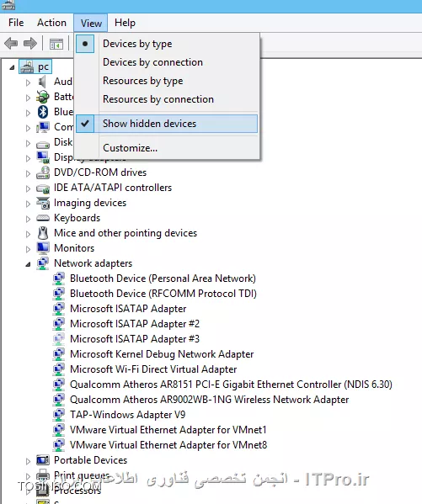Image resolution: width=422 pixels, height=504 pixels.
Task: Click the pc computer root icon
Action: (x=27, y=66)
